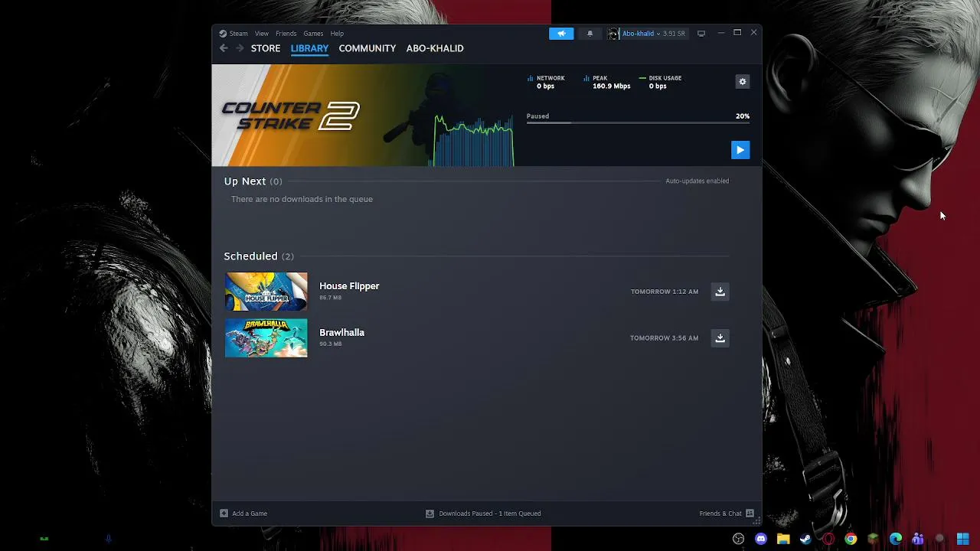Open Opera browser from the taskbar

(828, 539)
